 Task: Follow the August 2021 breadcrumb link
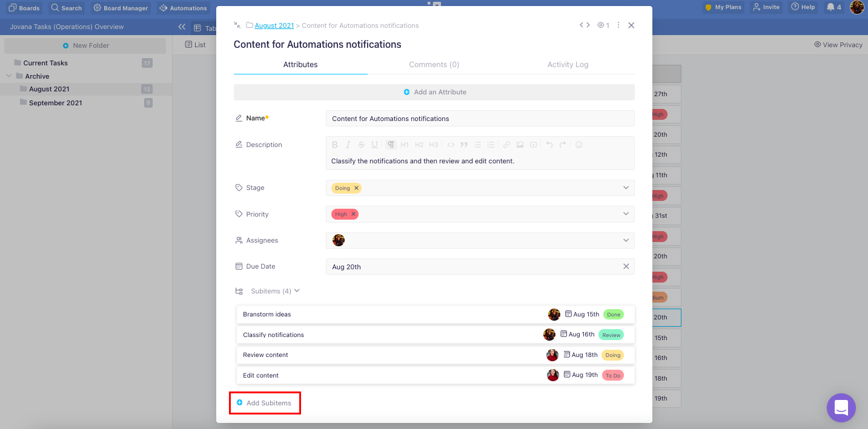[x=274, y=25]
